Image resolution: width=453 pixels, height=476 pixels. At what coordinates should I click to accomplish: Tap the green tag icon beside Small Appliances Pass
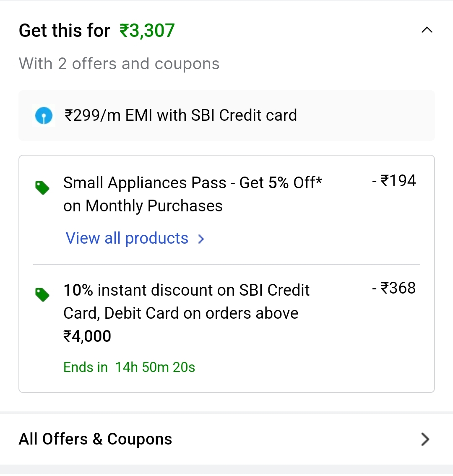tap(42, 187)
